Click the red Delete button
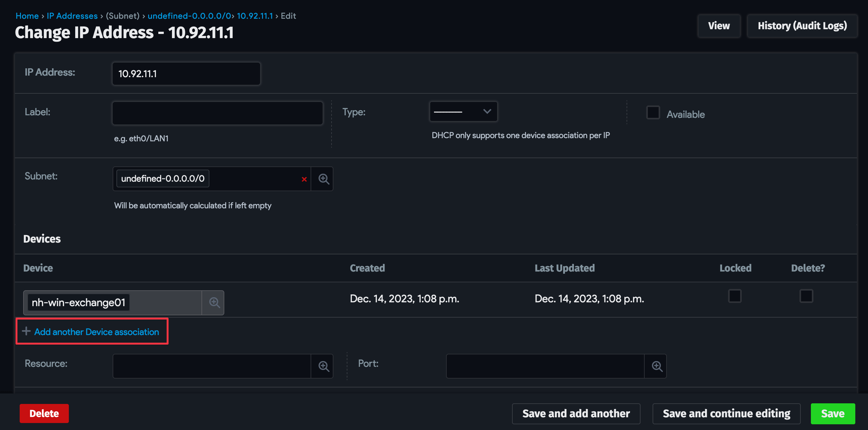 pos(44,413)
